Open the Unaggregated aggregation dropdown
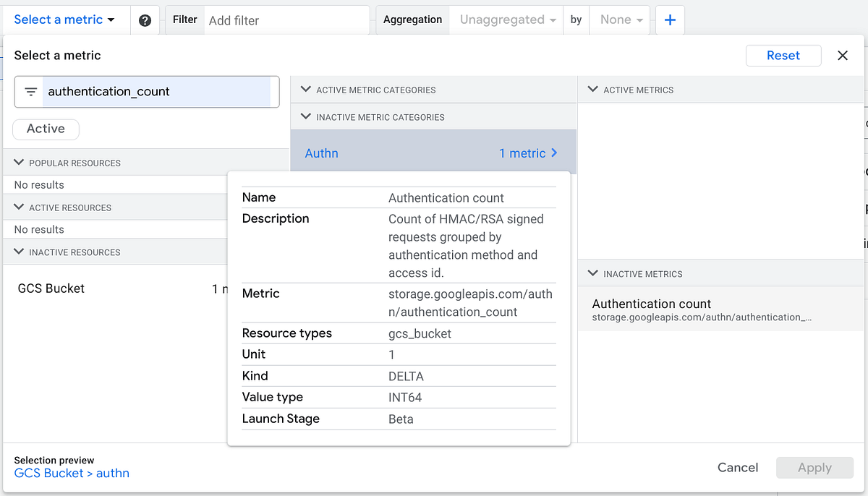The height and width of the screenshot is (496, 868). (506, 20)
